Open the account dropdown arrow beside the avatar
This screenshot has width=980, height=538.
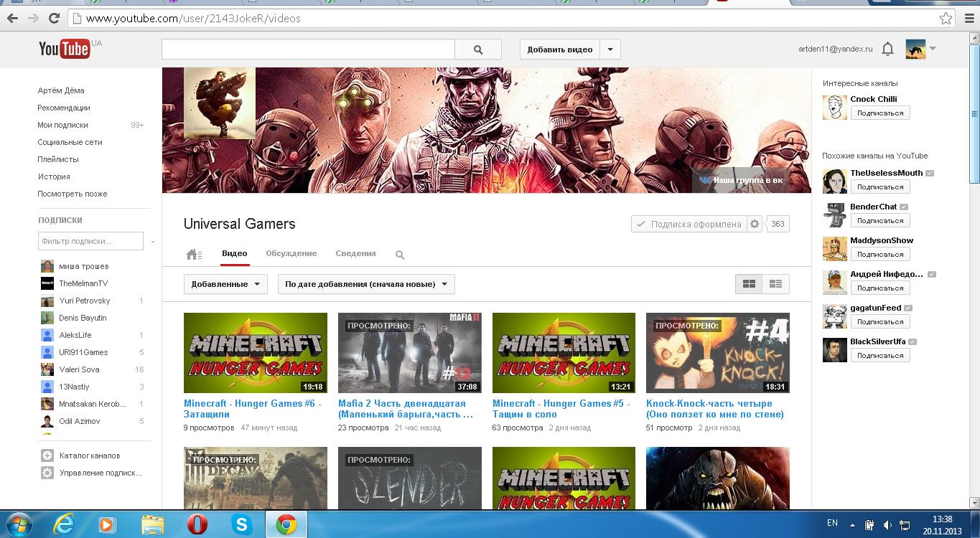[x=933, y=49]
